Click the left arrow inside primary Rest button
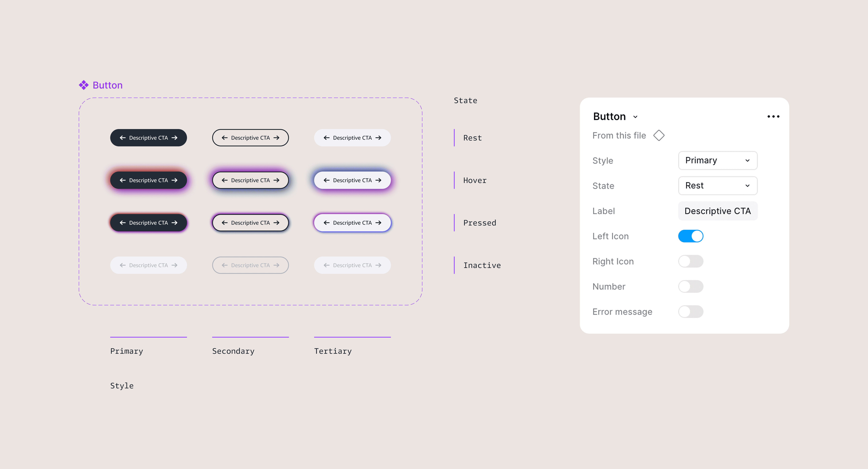The image size is (868, 469). pos(123,137)
